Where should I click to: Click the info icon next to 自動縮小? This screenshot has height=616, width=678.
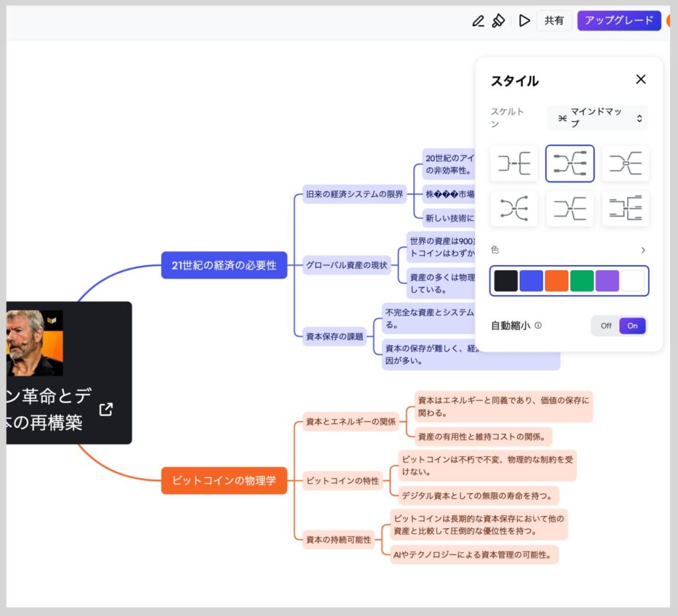[x=539, y=325]
